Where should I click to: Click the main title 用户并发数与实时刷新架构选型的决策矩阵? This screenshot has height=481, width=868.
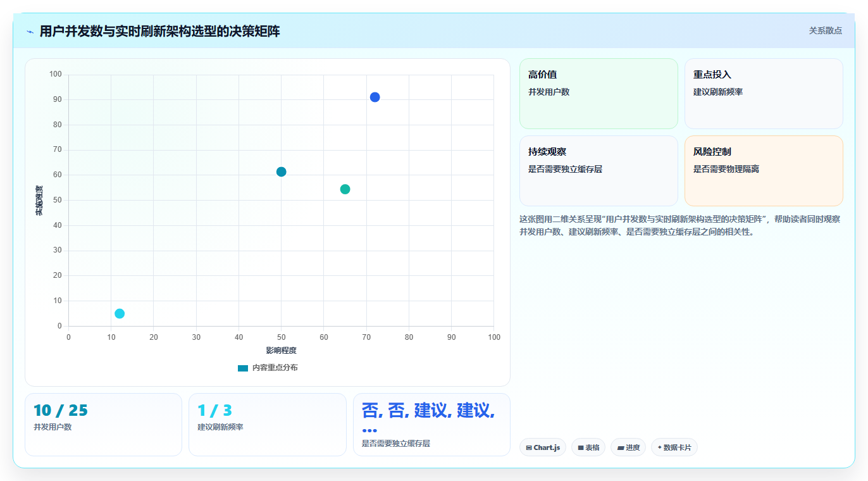coord(159,32)
